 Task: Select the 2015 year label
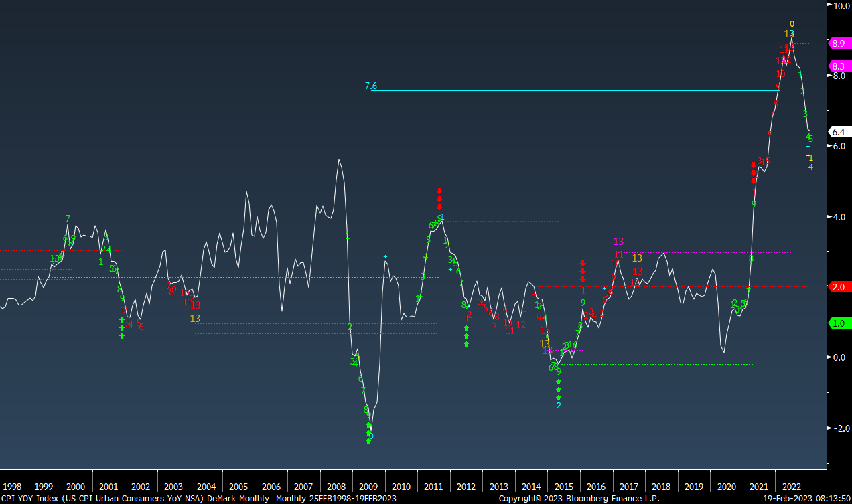coord(563,487)
